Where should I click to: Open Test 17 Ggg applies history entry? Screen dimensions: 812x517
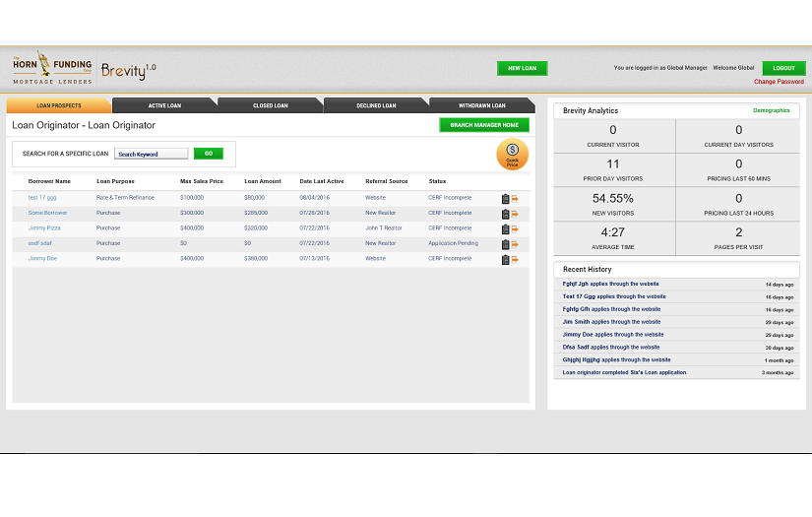tap(614, 296)
